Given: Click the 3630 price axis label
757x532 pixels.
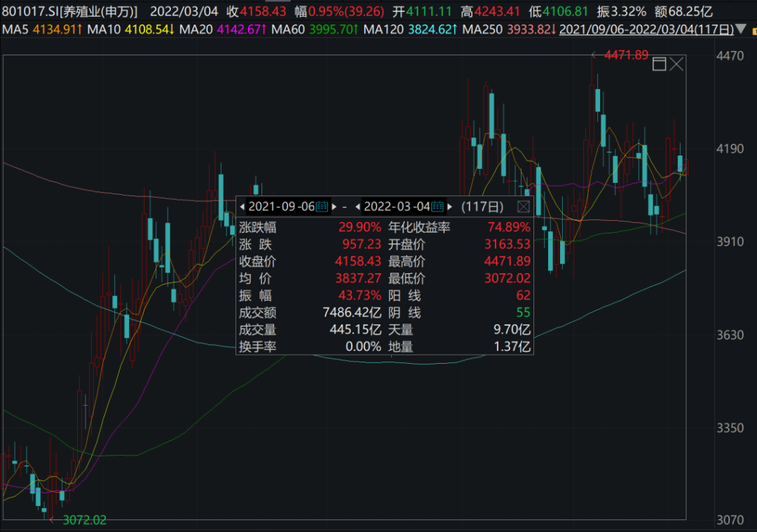Looking at the screenshot, I should pos(730,334).
